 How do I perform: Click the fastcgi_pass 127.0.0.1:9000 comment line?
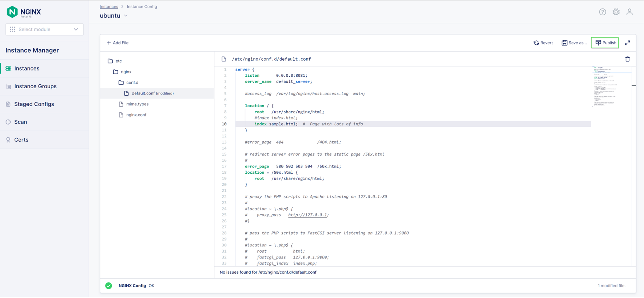[x=287, y=257]
